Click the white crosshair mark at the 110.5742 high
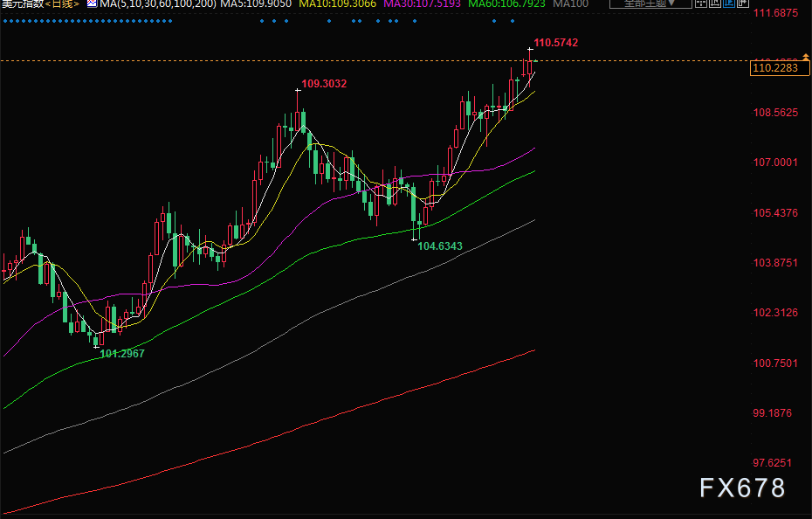The image size is (812, 519). [x=529, y=48]
